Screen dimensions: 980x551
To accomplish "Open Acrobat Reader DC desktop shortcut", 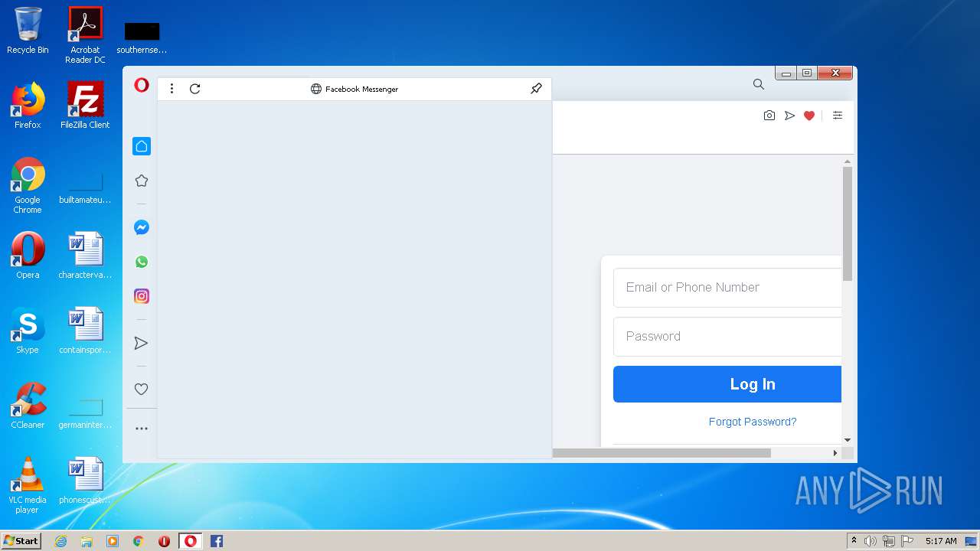I will coord(85,35).
